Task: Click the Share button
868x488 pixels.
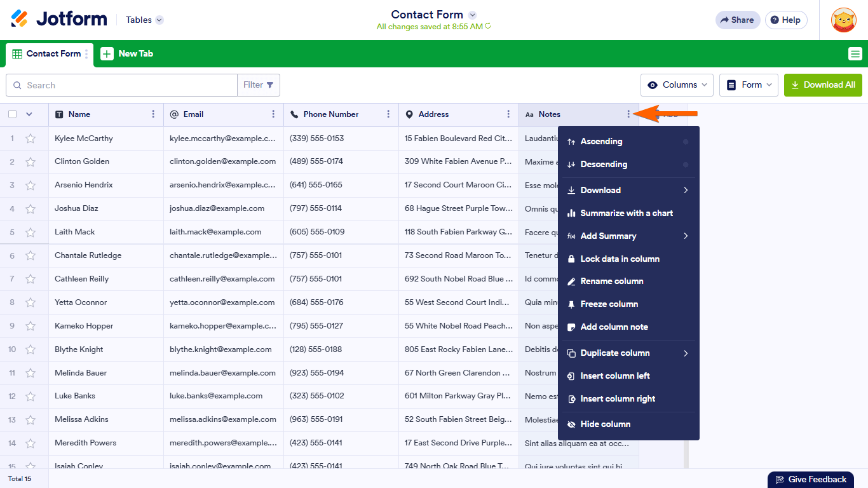Action: click(738, 20)
